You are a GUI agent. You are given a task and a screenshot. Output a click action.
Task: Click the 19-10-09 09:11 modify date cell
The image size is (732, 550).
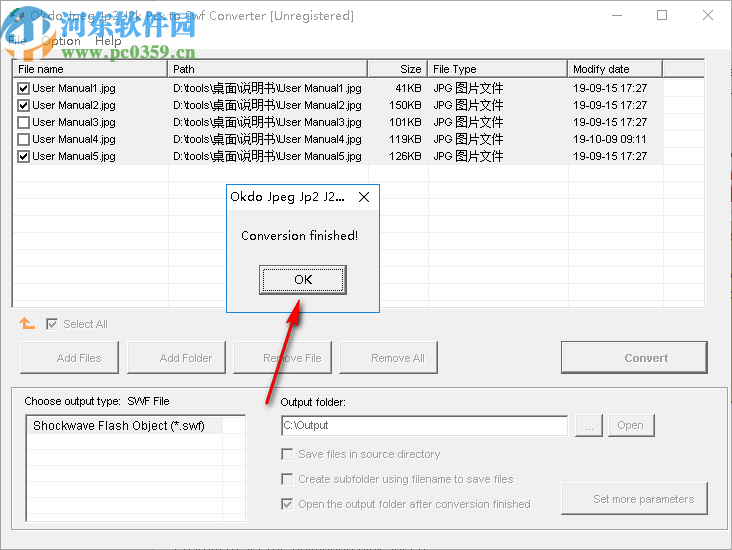pos(610,139)
